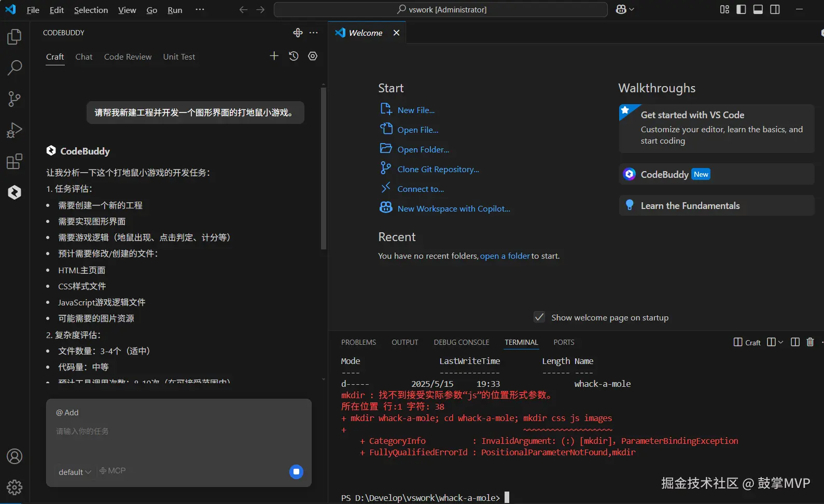Click @ Add context button
The image size is (824, 504).
(67, 413)
